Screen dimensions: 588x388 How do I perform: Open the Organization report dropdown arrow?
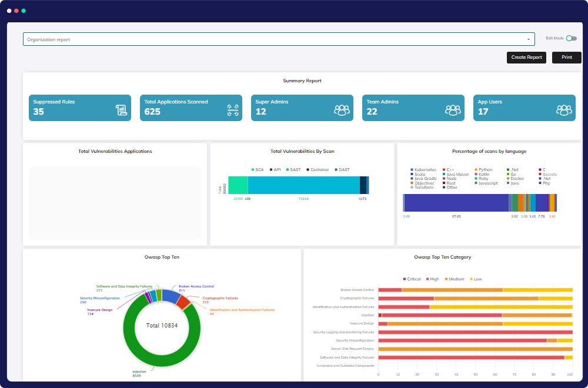tap(529, 40)
